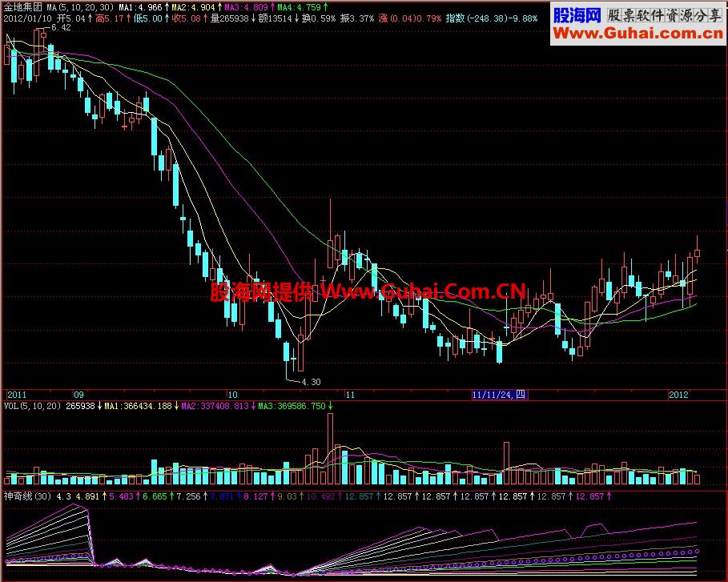Click the MA1:4.966 value in price header

click(x=140, y=7)
